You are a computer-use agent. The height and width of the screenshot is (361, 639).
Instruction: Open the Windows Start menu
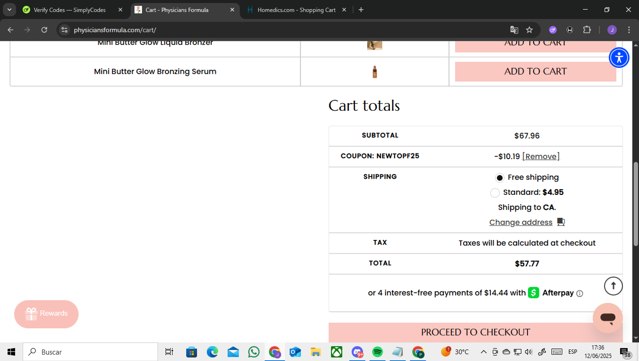tap(11, 352)
